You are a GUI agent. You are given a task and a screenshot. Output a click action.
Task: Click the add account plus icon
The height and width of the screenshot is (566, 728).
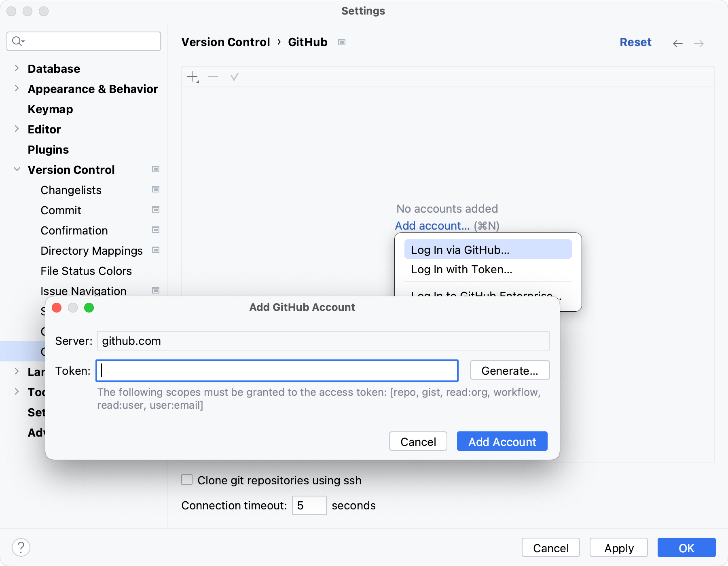tap(192, 76)
